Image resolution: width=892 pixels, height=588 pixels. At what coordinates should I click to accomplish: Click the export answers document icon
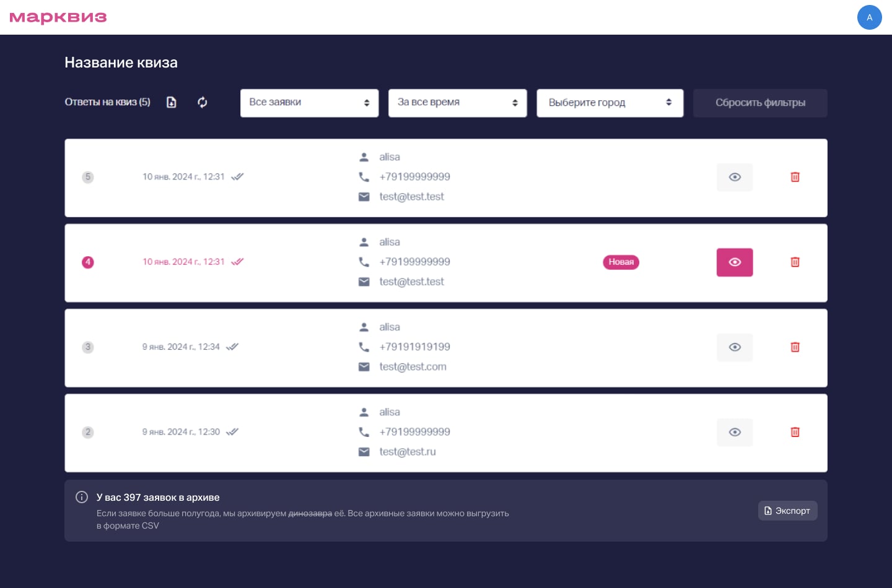click(x=172, y=102)
